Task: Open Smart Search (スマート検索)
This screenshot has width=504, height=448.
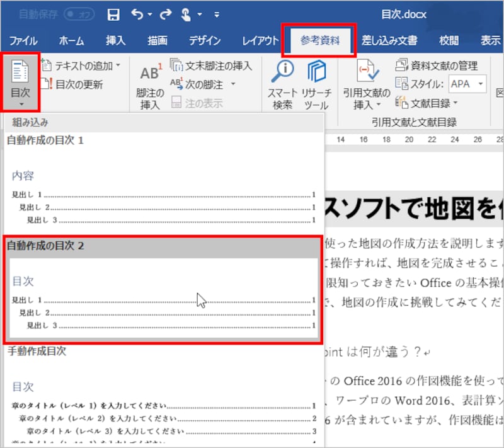Action: click(x=282, y=84)
